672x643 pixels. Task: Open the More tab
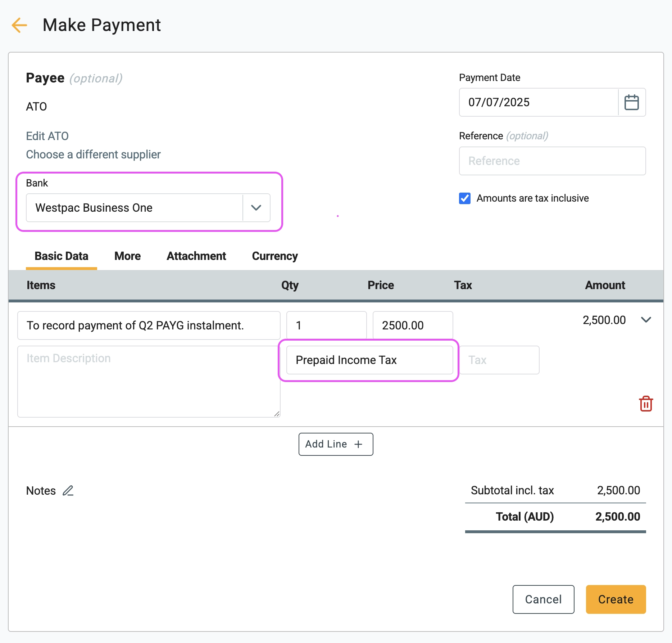[x=127, y=256]
